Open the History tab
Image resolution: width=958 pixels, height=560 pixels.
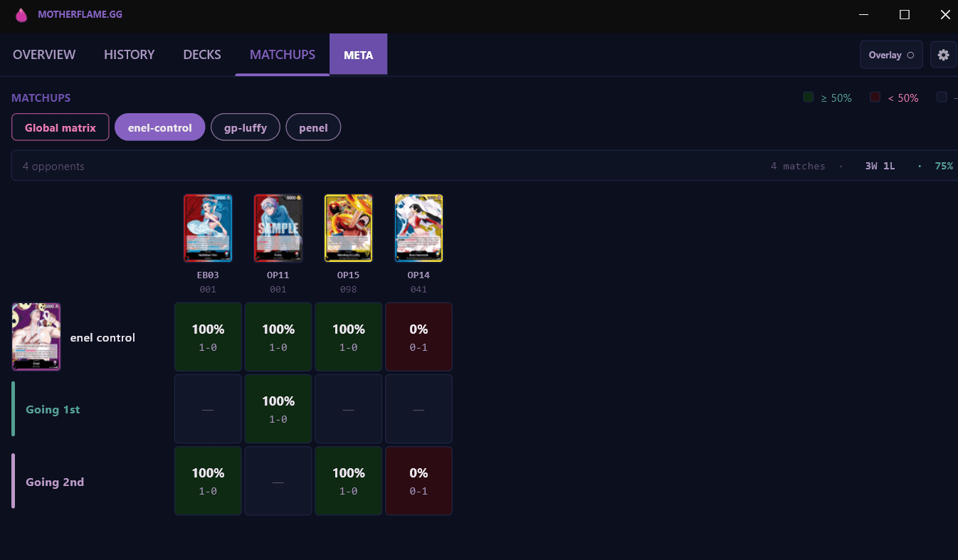point(129,55)
